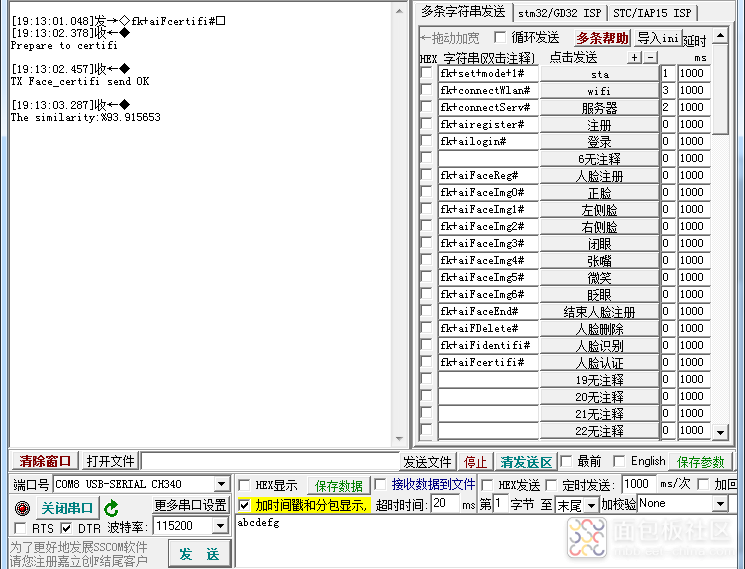
Task: Enable 接收数据到文件 checkbox
Action: [380, 484]
